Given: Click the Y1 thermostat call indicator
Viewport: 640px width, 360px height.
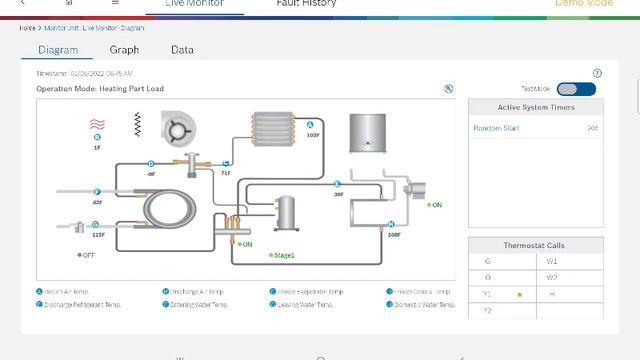Looking at the screenshot, I should (x=520, y=294).
